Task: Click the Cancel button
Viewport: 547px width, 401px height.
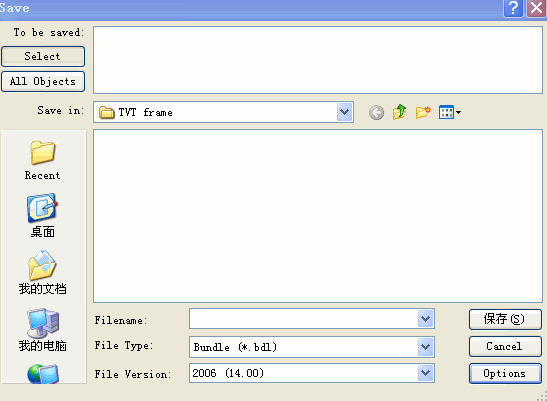Action: click(x=505, y=346)
